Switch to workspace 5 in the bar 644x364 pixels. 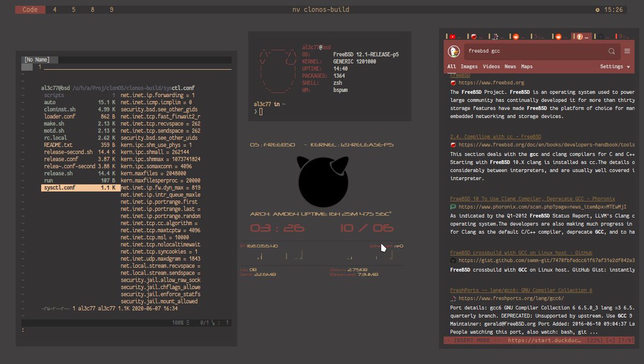click(74, 10)
